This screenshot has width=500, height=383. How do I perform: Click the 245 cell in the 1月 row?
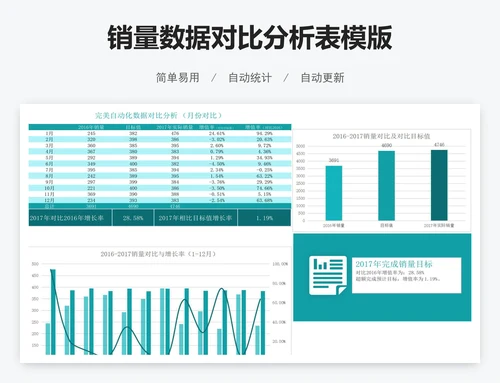pos(91,133)
